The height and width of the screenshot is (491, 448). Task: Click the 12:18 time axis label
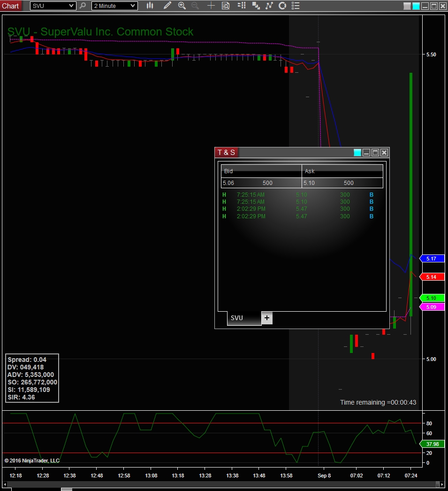pyautogui.click(x=15, y=476)
